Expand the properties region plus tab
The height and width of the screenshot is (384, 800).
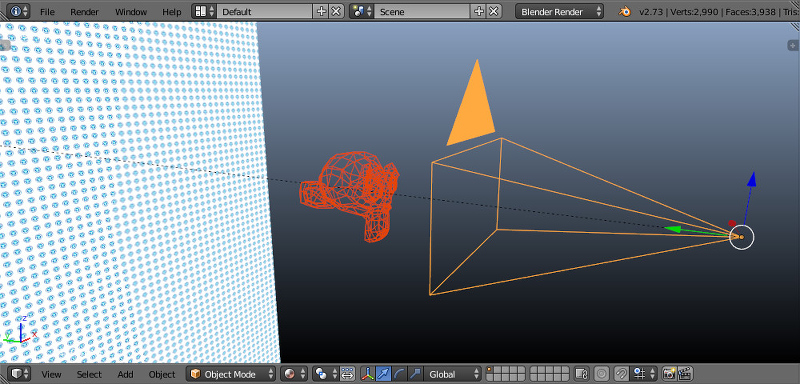pyautogui.click(x=792, y=45)
